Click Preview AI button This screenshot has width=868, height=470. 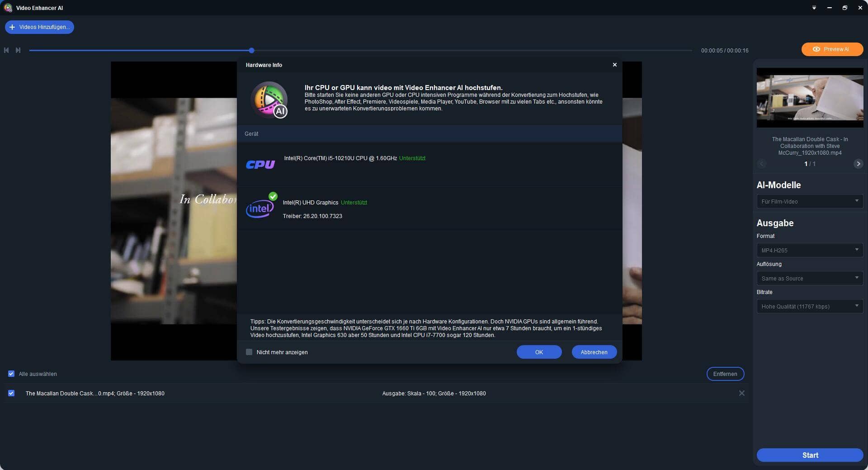(832, 49)
